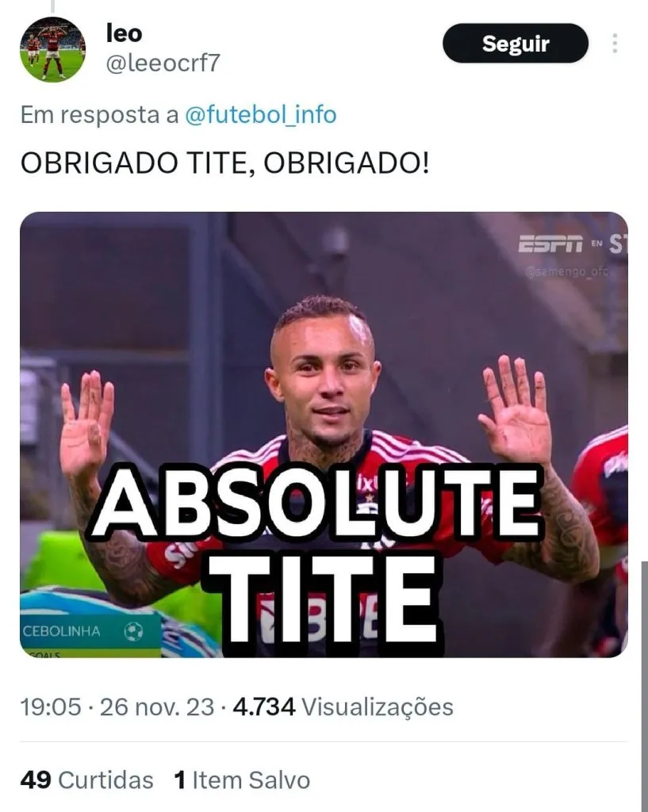Click the 26 nov. 23 post date
Screen dimensions: 648x812
click(157, 707)
